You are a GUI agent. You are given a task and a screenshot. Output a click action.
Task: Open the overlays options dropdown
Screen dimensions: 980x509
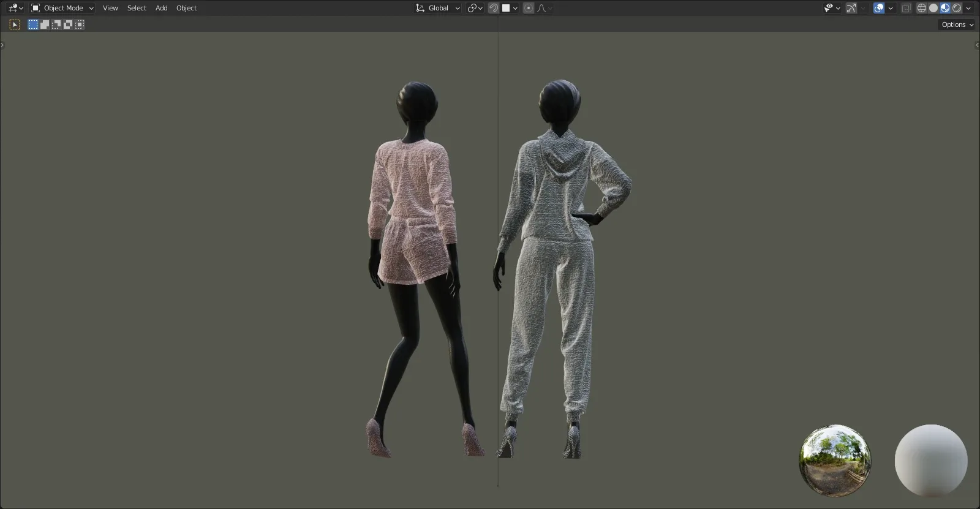891,8
